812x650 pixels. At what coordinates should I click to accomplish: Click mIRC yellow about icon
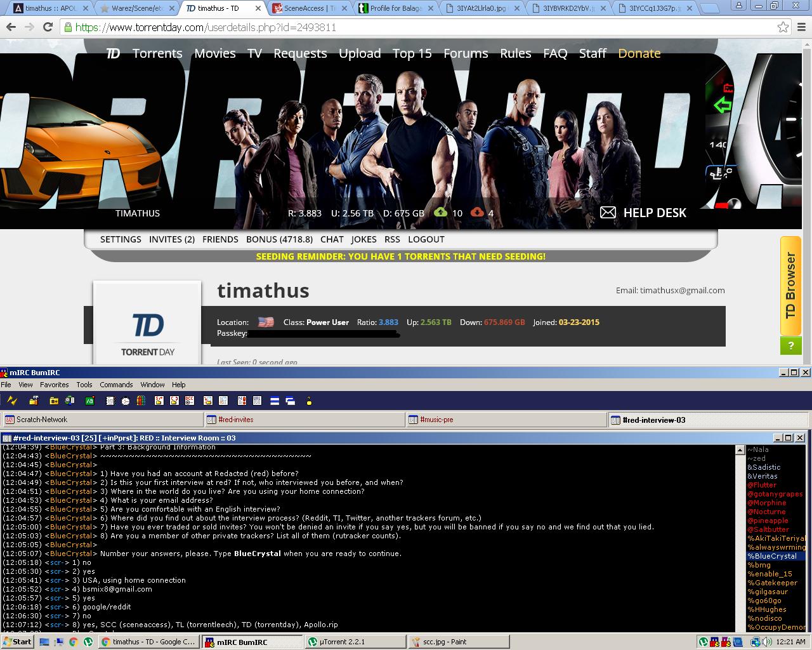309,401
